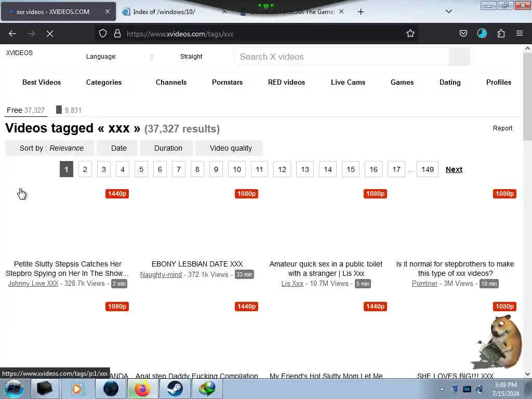Viewport: 532px width, 399px height.
Task: Open the Internet Download Manager taskbar icon
Action: pyautogui.click(x=207, y=389)
